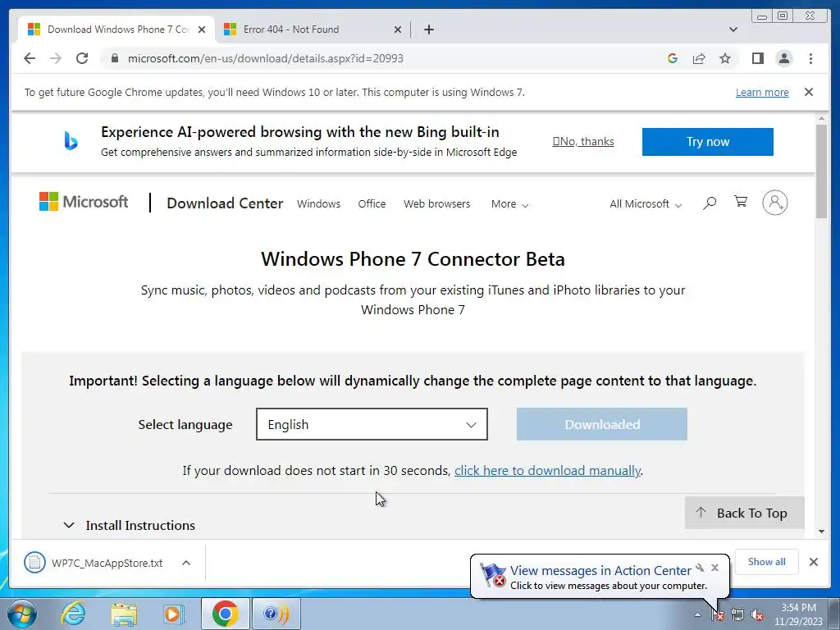Close the Error 404 tab
This screenshot has width=840, height=630.
pyautogui.click(x=398, y=30)
